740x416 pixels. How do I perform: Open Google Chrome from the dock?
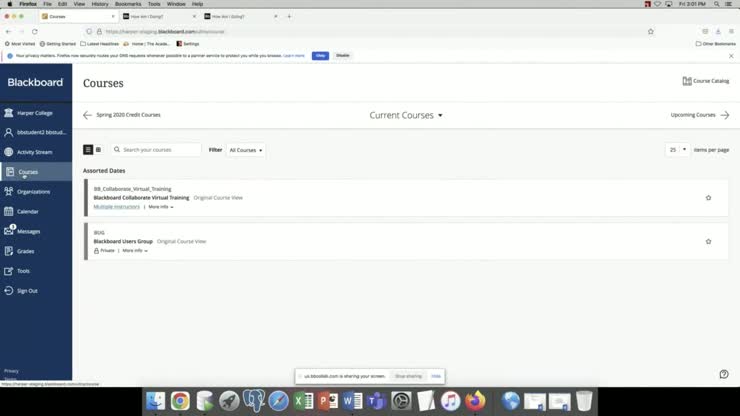(180, 401)
